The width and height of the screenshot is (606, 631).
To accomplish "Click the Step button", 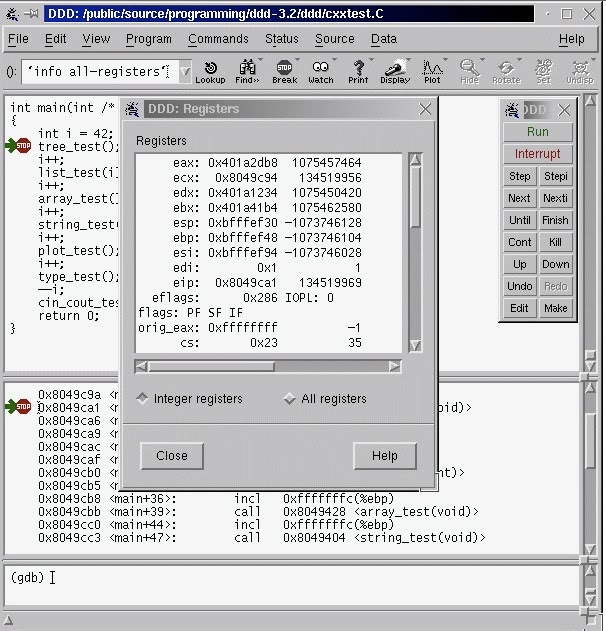I will click(x=519, y=176).
